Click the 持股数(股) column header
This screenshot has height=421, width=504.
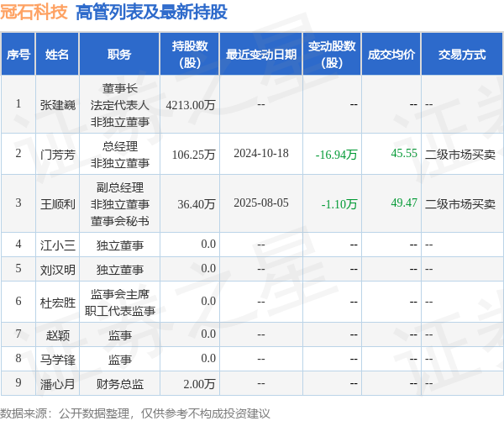point(190,55)
